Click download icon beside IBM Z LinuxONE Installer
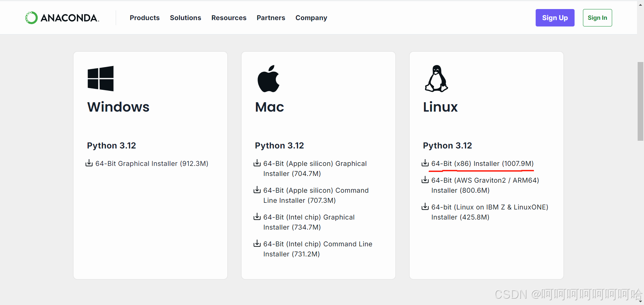644x305 pixels. point(425,207)
